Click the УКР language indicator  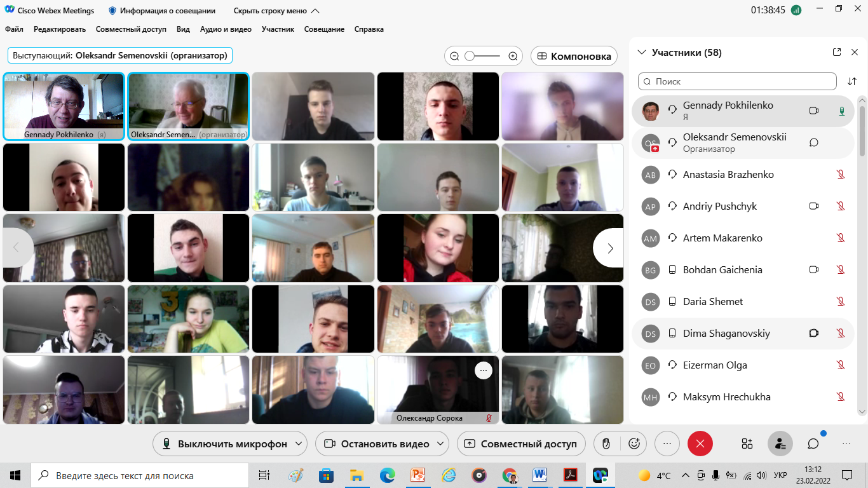[780, 475]
